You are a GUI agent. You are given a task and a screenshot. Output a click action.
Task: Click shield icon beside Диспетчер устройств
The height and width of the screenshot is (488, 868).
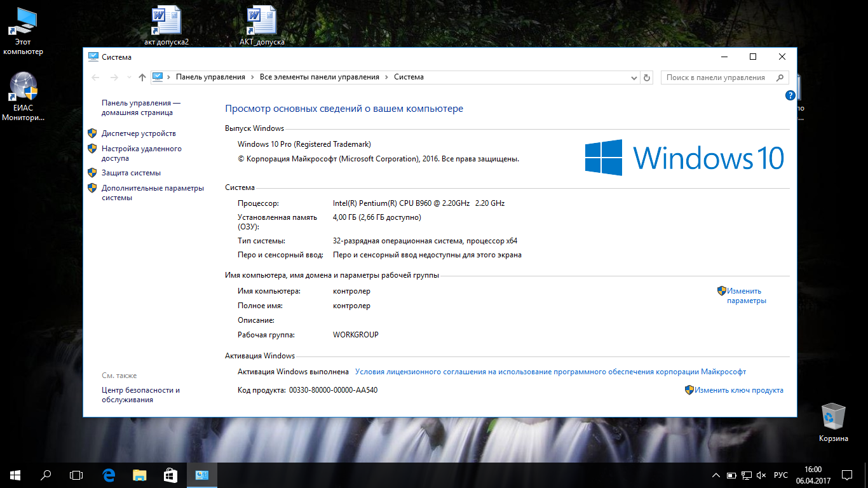click(x=92, y=133)
